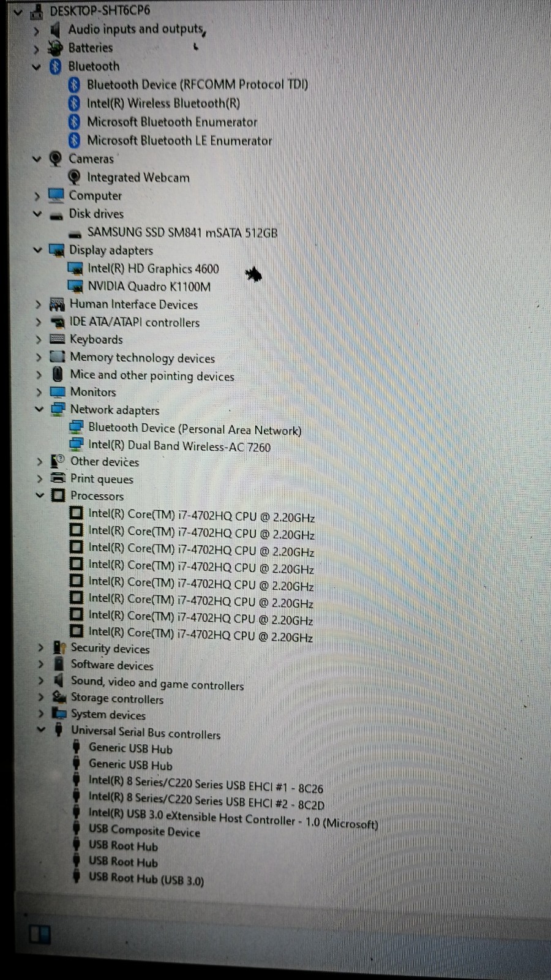This screenshot has width=551, height=980.
Task: Click the SAMSUNG SSD drive icon
Action: click(x=75, y=234)
